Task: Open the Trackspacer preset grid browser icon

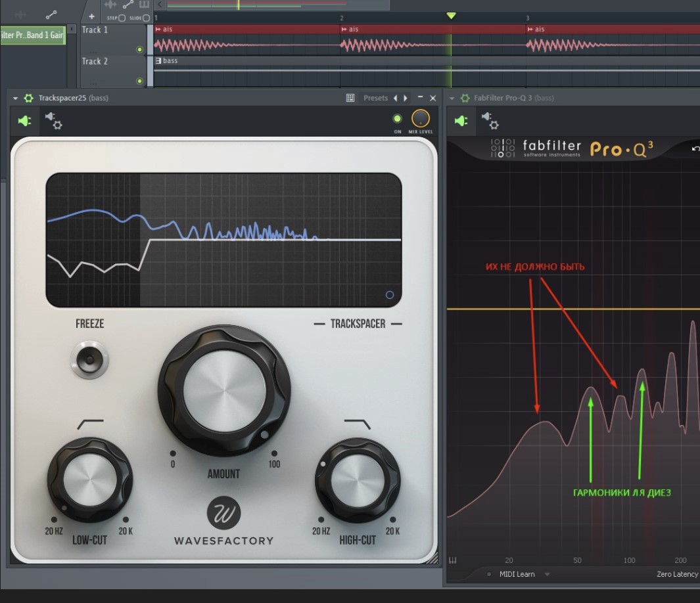Action: point(350,98)
